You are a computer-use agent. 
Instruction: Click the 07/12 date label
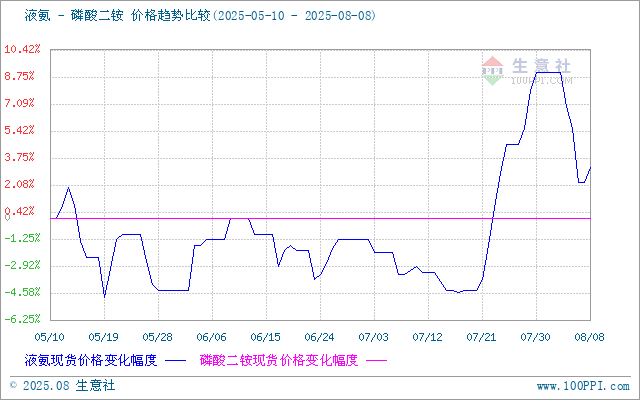(x=427, y=337)
